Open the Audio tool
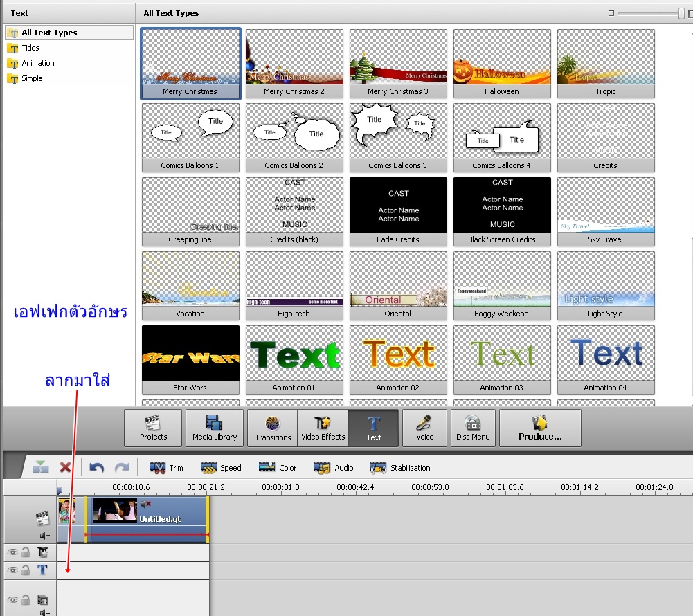The width and height of the screenshot is (693, 616). click(334, 467)
